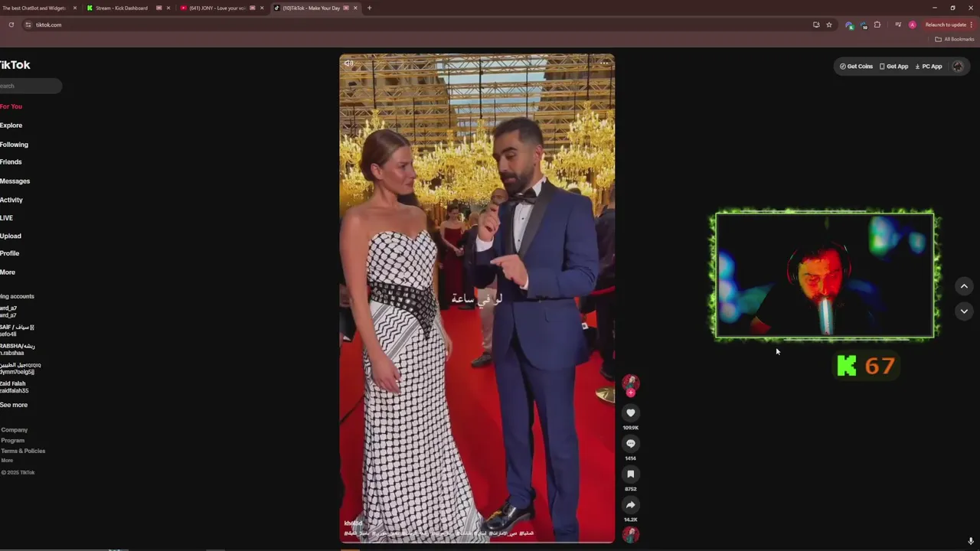Open the RABSHA following account
980x551 pixels.
[18, 350]
